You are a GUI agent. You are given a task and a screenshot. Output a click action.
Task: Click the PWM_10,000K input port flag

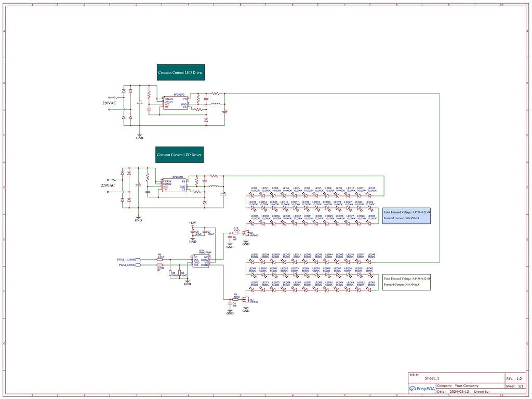138,259
